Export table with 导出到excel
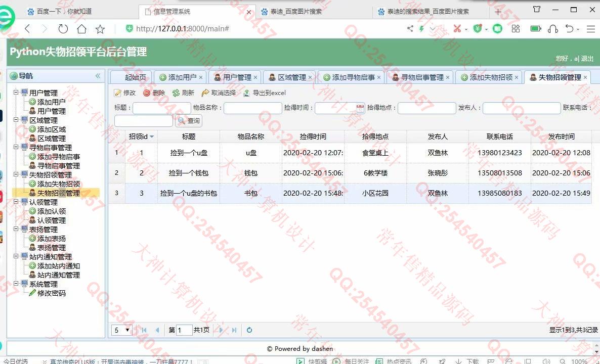Screen dimensions: 600x364 265,93
